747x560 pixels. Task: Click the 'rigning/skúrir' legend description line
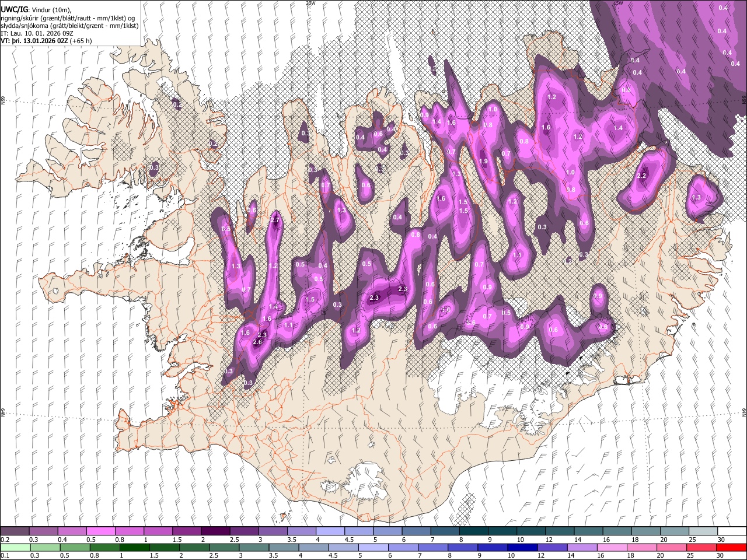[69, 18]
